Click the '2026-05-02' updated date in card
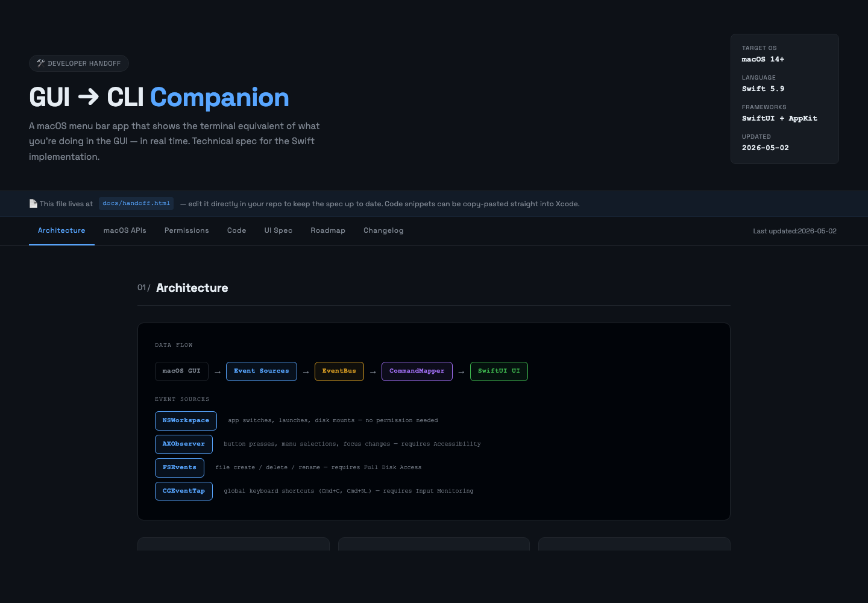 [766, 148]
